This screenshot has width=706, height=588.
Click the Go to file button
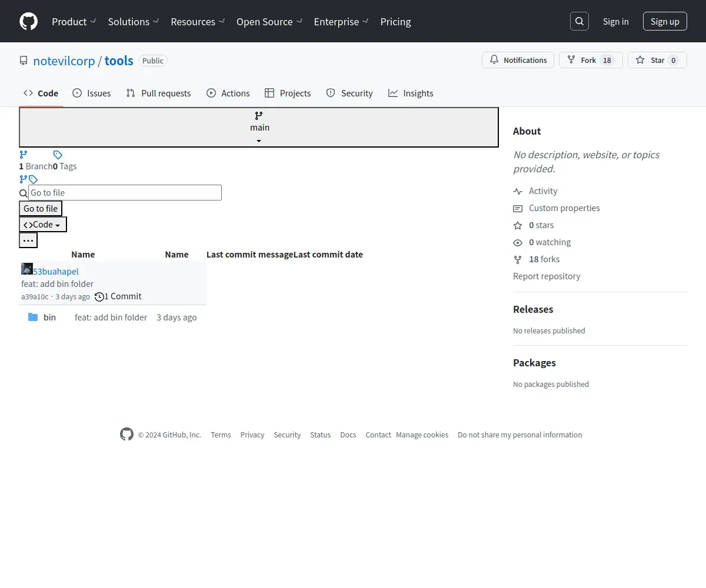[41, 209]
